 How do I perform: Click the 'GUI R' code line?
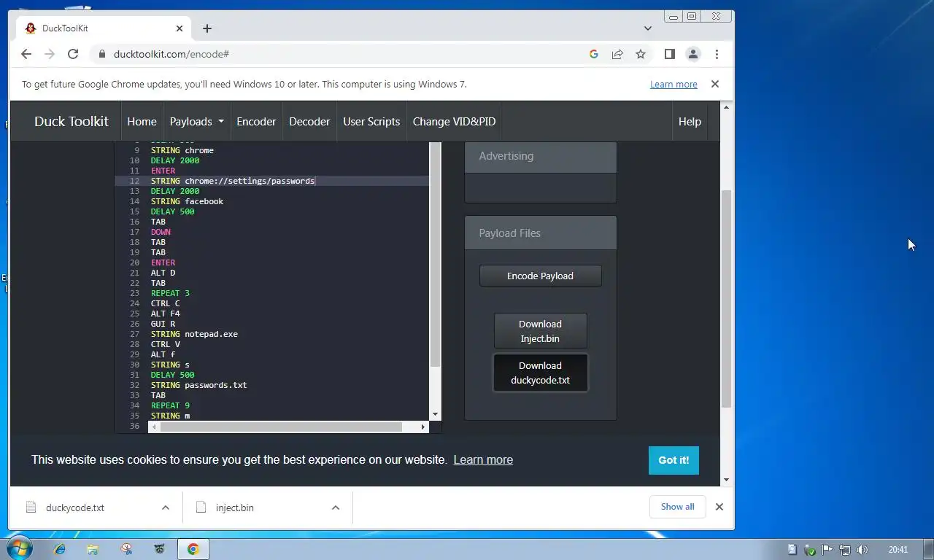[163, 324]
